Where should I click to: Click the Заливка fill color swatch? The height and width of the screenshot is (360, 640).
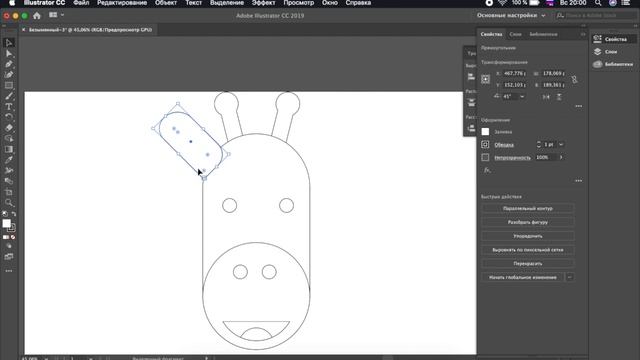coord(485,132)
